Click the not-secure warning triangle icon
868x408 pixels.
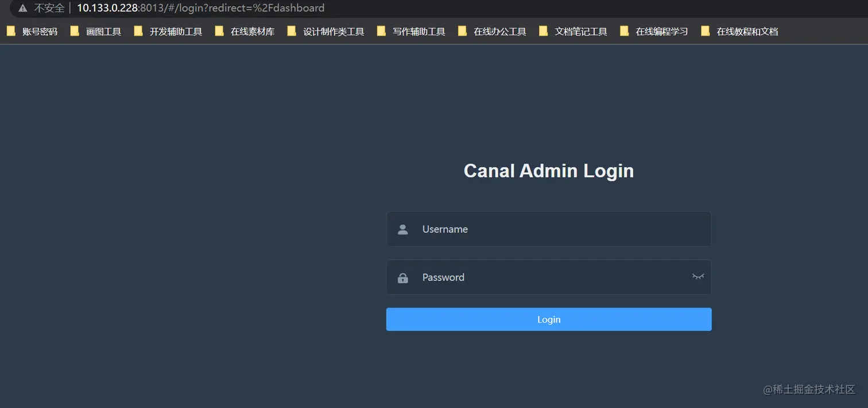pyautogui.click(x=23, y=9)
